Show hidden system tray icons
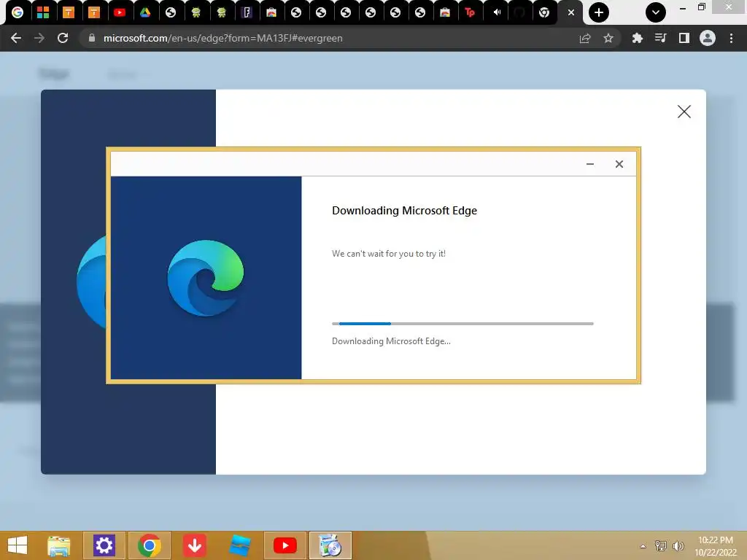 point(643,546)
